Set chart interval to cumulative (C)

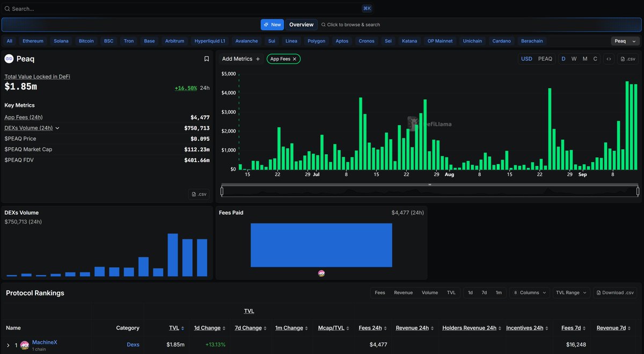click(595, 59)
